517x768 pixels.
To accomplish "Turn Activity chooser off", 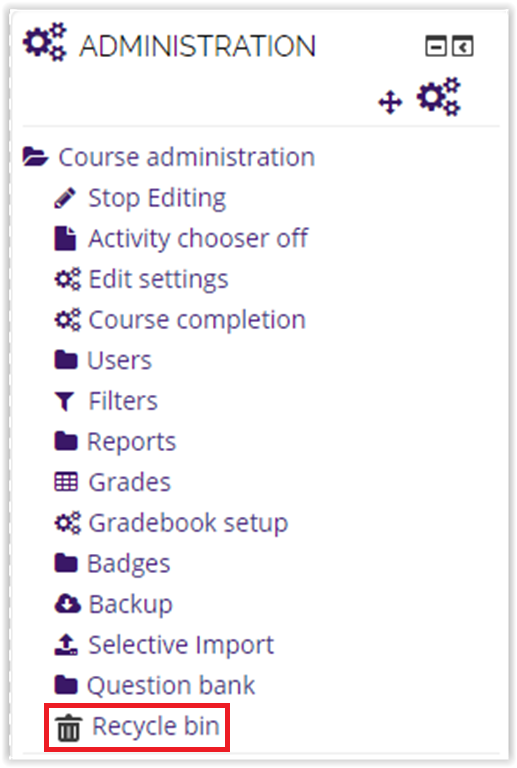I will click(x=198, y=239).
